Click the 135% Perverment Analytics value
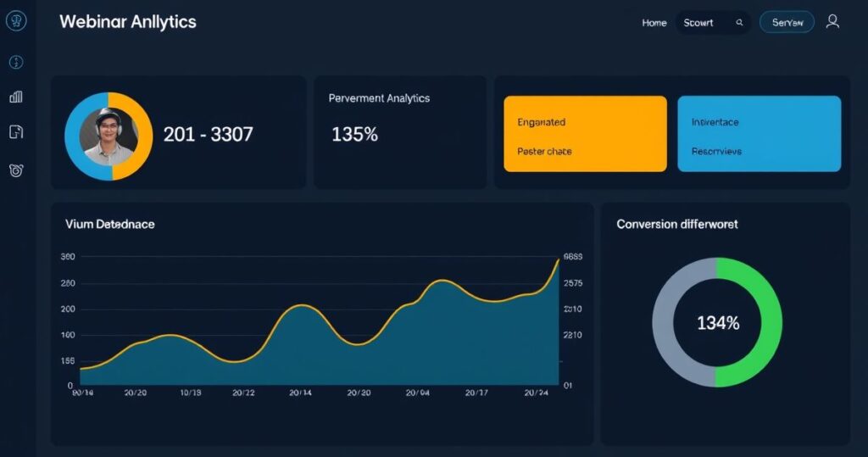Screen dimensions: 868x457 [354, 134]
